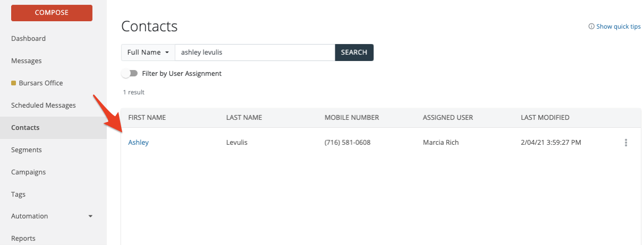This screenshot has width=644, height=245.
Task: Sort by Last Name column header
Action: tap(244, 118)
